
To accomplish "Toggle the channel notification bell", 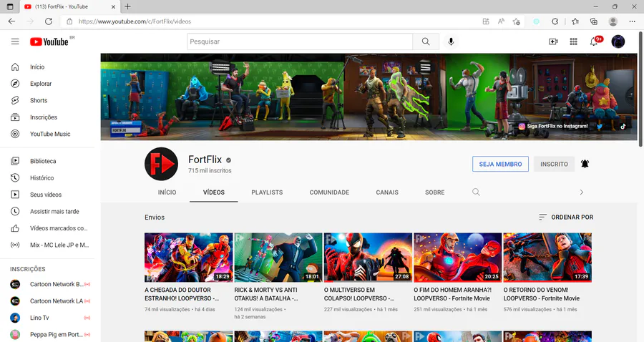I will [585, 164].
